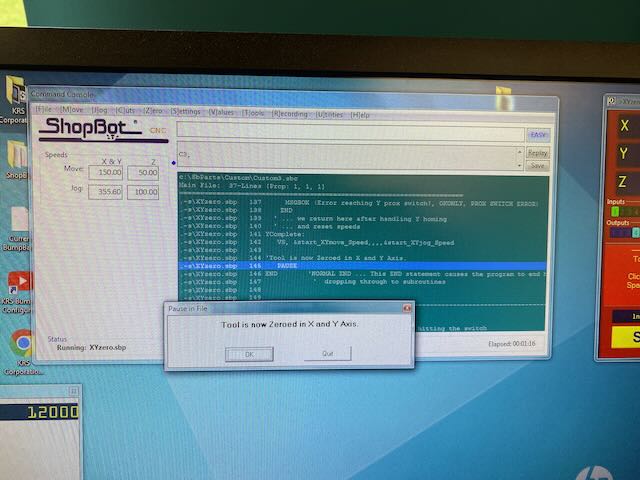Open the [H]elp menu
Screen dimensions: 640x480
click(360, 115)
